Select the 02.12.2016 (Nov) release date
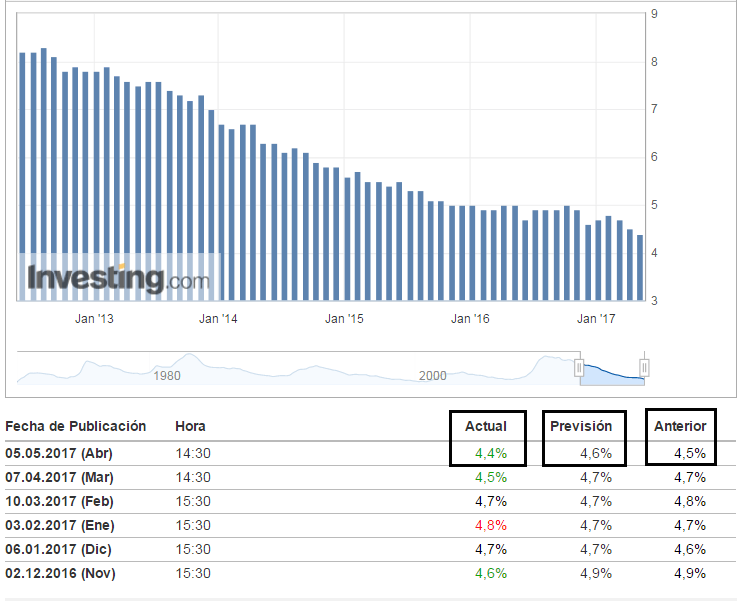The height and width of the screenshot is (601, 738). 60,573
